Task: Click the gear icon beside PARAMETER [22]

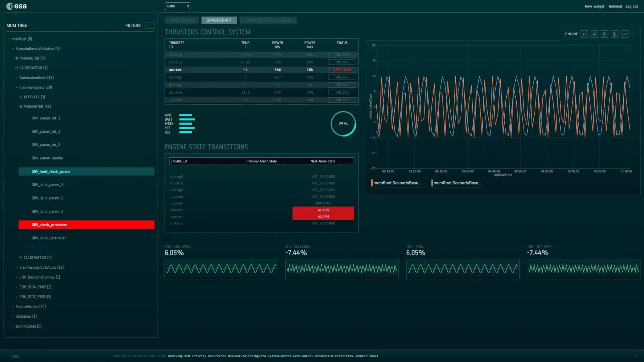Action: (x=21, y=107)
